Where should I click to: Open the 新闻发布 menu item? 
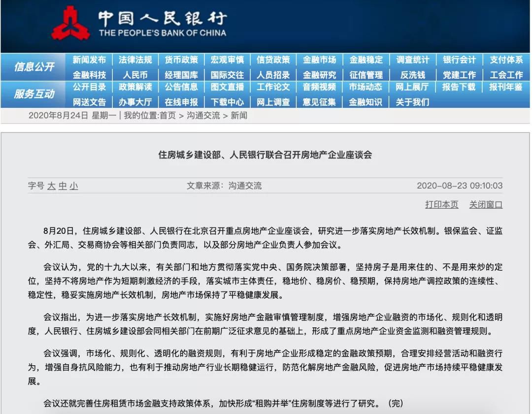click(89, 60)
